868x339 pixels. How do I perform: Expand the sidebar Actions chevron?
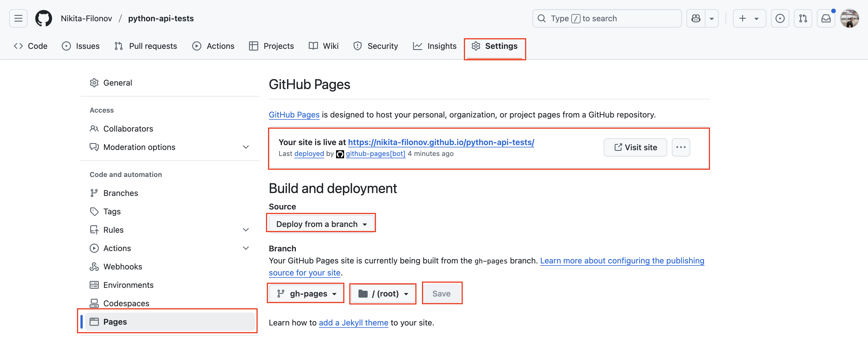[246, 248]
